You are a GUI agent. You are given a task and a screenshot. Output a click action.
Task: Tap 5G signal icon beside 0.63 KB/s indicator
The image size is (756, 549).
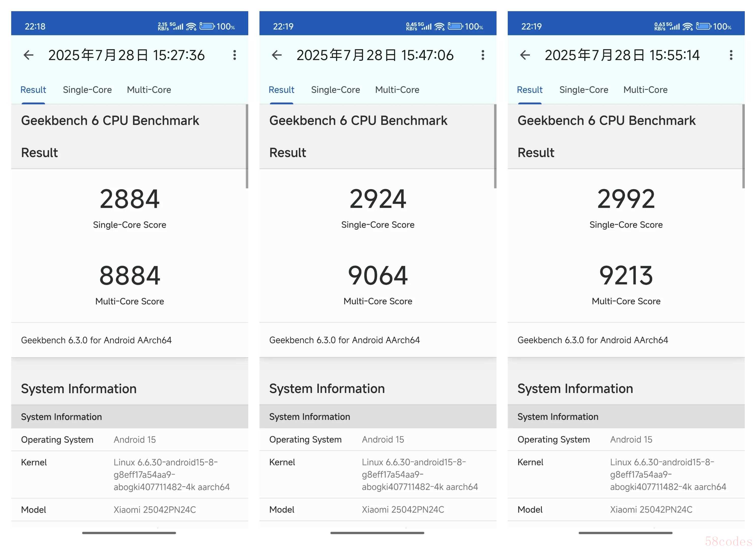click(673, 26)
